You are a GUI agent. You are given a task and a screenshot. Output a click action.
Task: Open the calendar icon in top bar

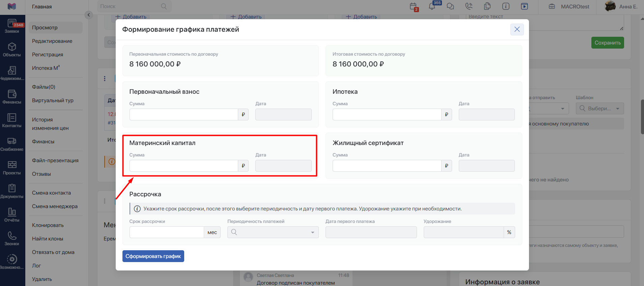414,6
